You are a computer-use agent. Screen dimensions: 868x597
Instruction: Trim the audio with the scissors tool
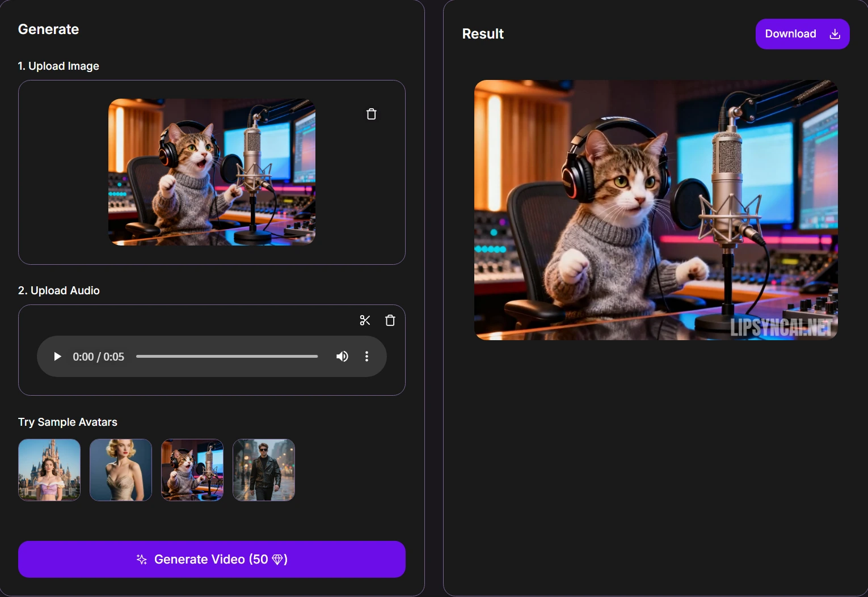365,320
